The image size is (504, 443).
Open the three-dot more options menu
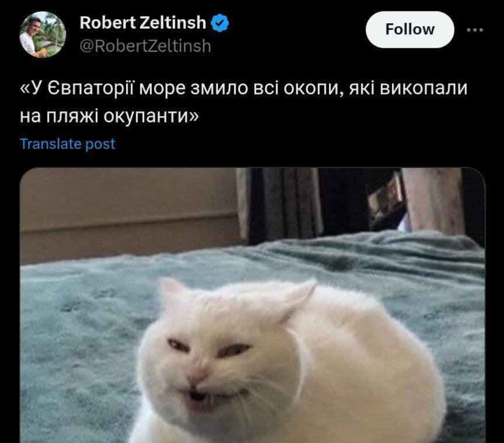pos(475,30)
